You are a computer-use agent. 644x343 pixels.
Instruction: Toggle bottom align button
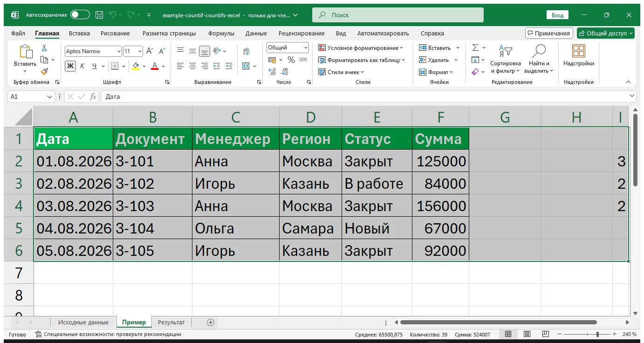204,51
